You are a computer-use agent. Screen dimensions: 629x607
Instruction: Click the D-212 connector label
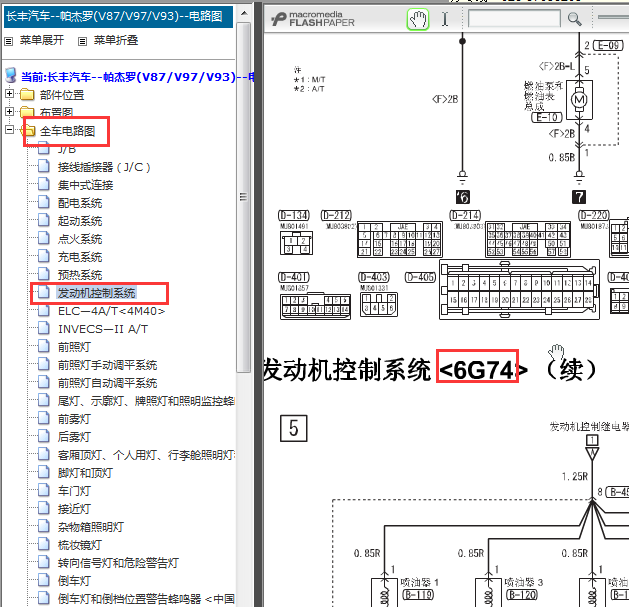pyautogui.click(x=337, y=215)
